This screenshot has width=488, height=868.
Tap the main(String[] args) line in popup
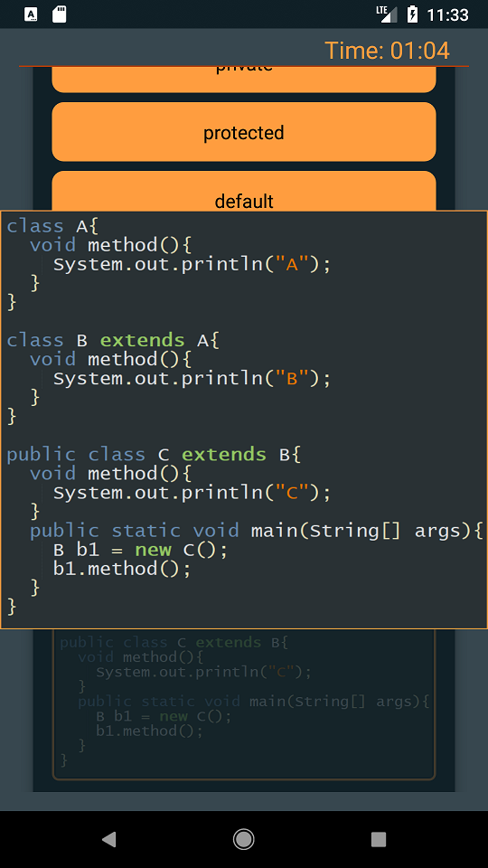[x=257, y=531]
